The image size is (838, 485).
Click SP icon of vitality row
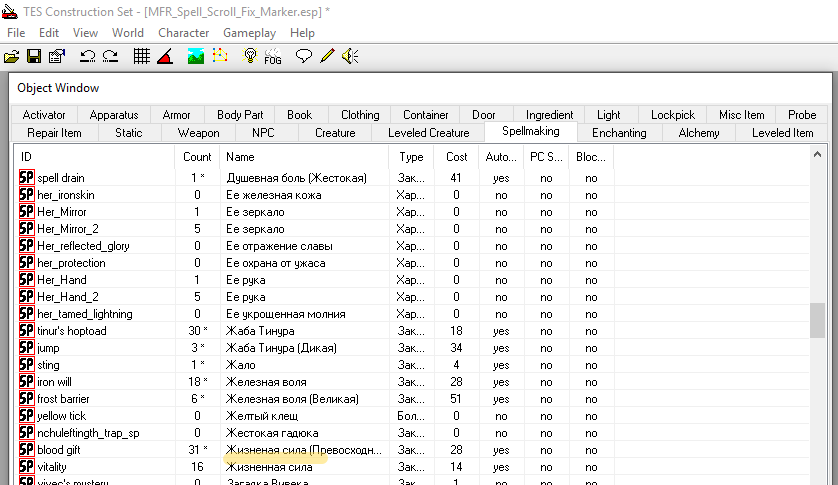click(x=26, y=467)
